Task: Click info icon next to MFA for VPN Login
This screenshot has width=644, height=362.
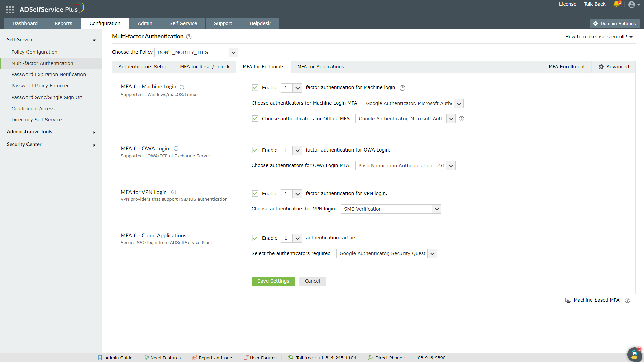Action: coord(174,192)
